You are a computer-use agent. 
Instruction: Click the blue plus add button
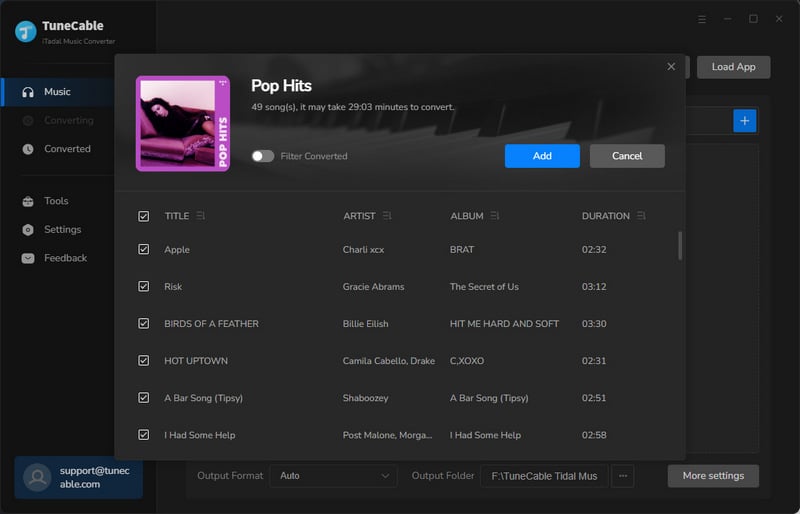744,121
